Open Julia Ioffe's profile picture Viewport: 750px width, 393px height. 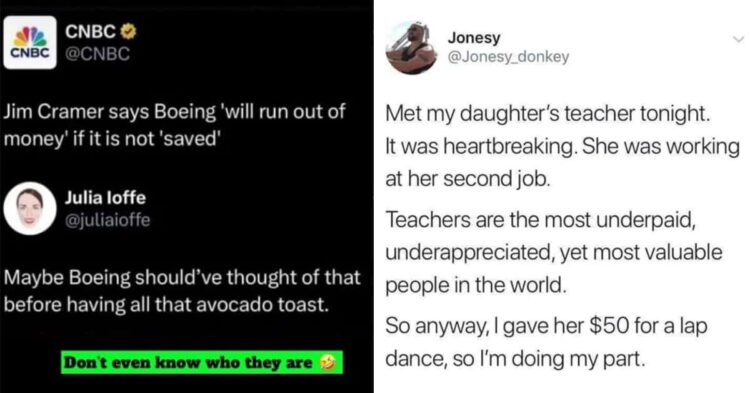coord(30,208)
